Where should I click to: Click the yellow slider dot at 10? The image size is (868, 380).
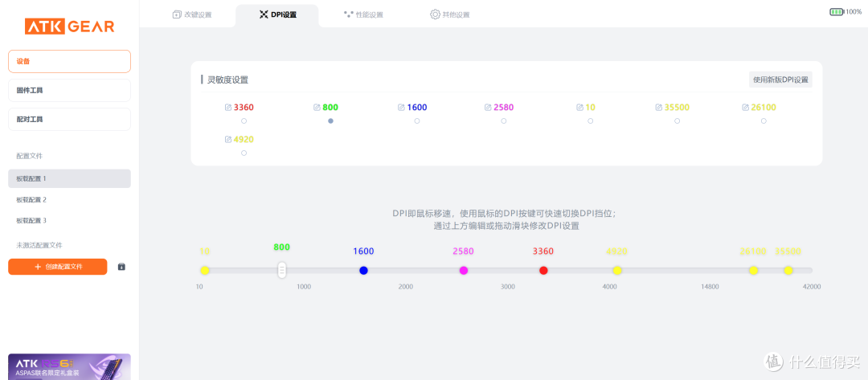204,270
